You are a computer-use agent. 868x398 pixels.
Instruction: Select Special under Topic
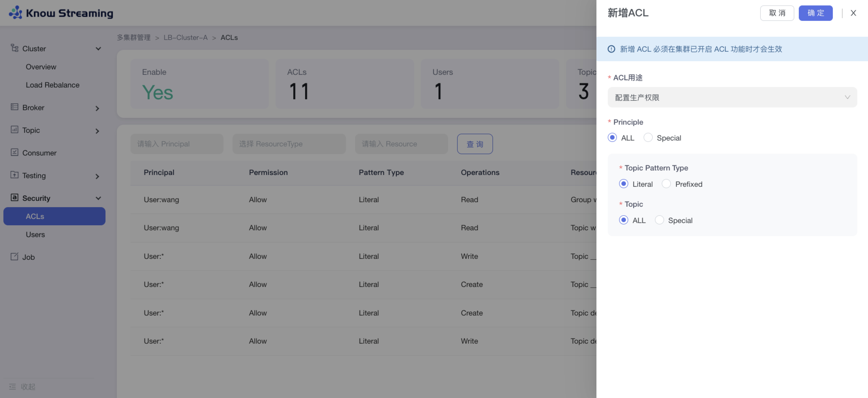659,220
